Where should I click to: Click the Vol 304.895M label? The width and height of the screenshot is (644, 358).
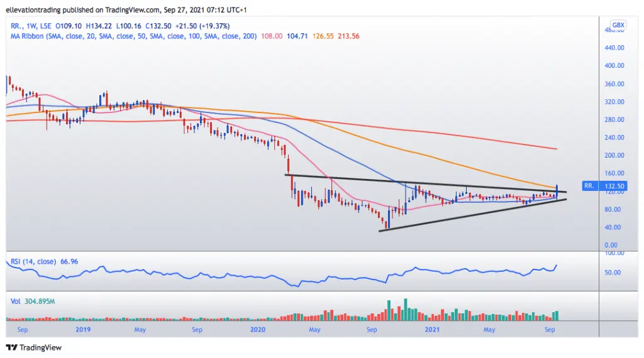[x=33, y=301]
